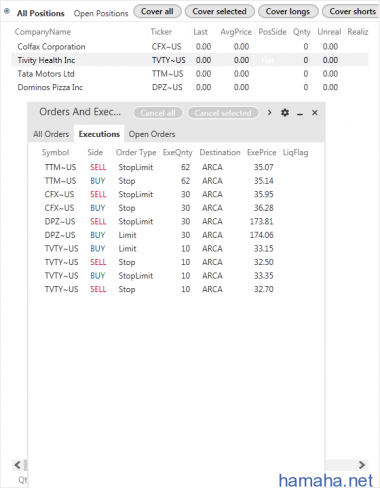Viewport: 380px width, 488px height.
Task: Select the Tata Motors Ltd position row
Action: 190,74
